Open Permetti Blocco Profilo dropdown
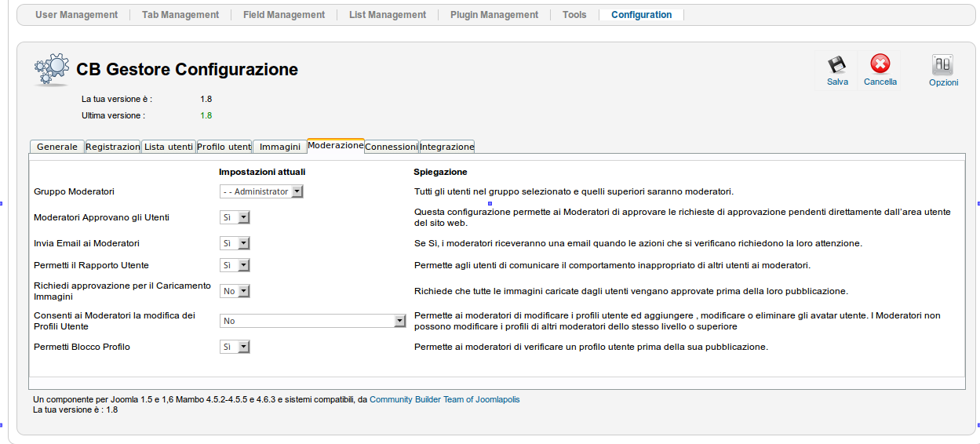980x444 pixels. [235, 347]
